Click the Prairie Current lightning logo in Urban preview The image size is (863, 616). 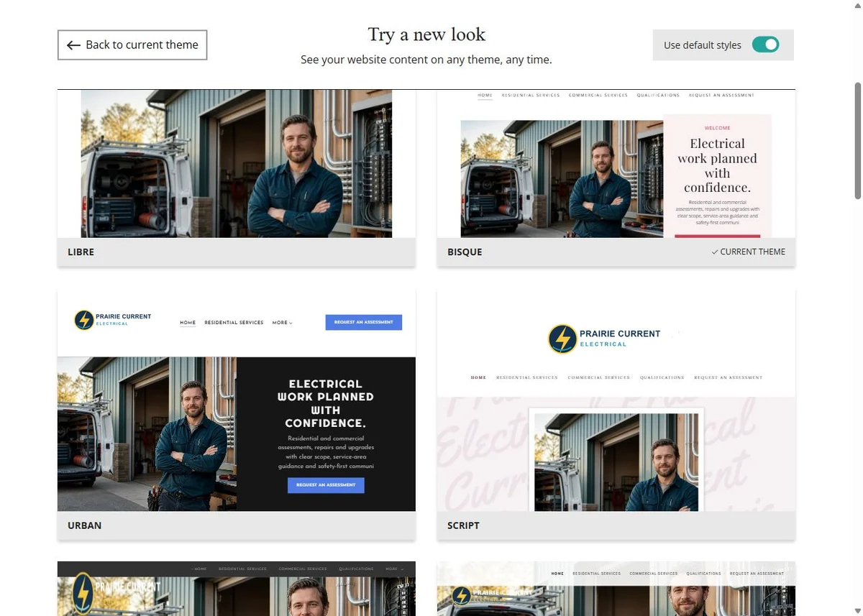coord(84,320)
